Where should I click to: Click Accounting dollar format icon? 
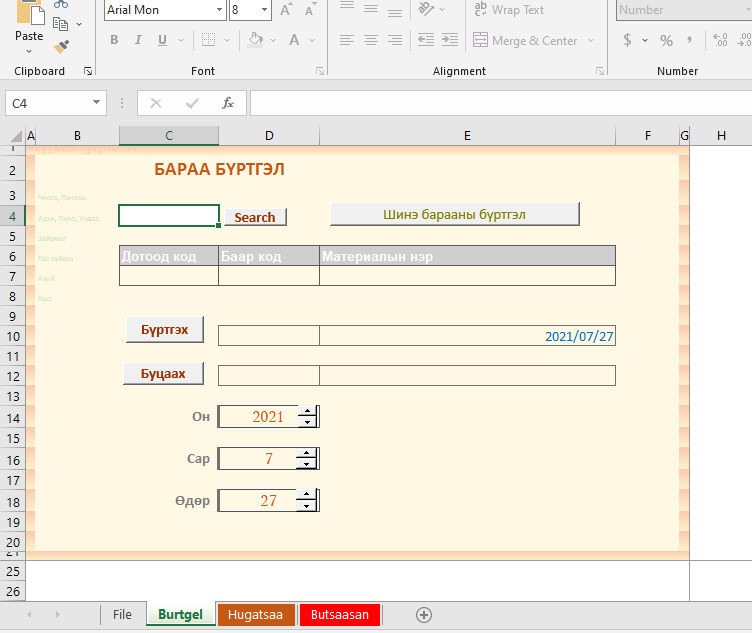click(627, 40)
